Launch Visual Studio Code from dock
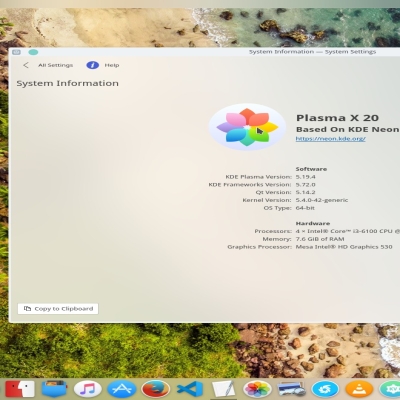This screenshot has height=400, width=400. tap(190, 389)
